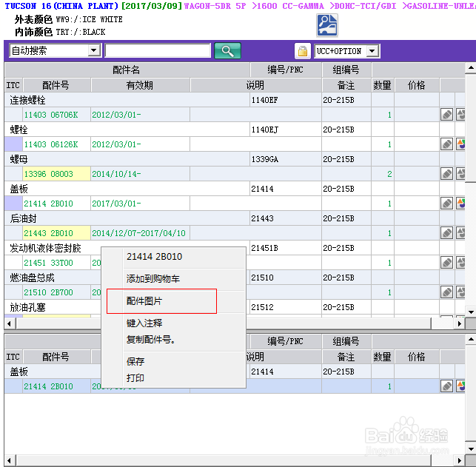The image size is (476, 467).
Task: Click the green magnifier search button
Action: click(227, 50)
